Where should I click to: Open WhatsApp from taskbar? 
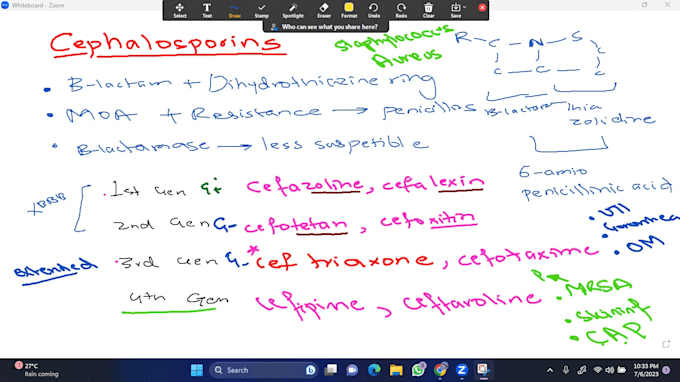click(x=418, y=370)
